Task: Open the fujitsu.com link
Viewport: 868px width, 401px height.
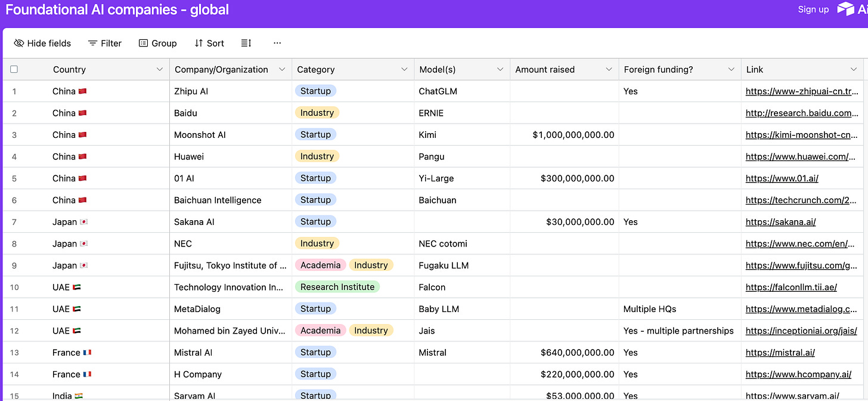Action: click(x=801, y=265)
